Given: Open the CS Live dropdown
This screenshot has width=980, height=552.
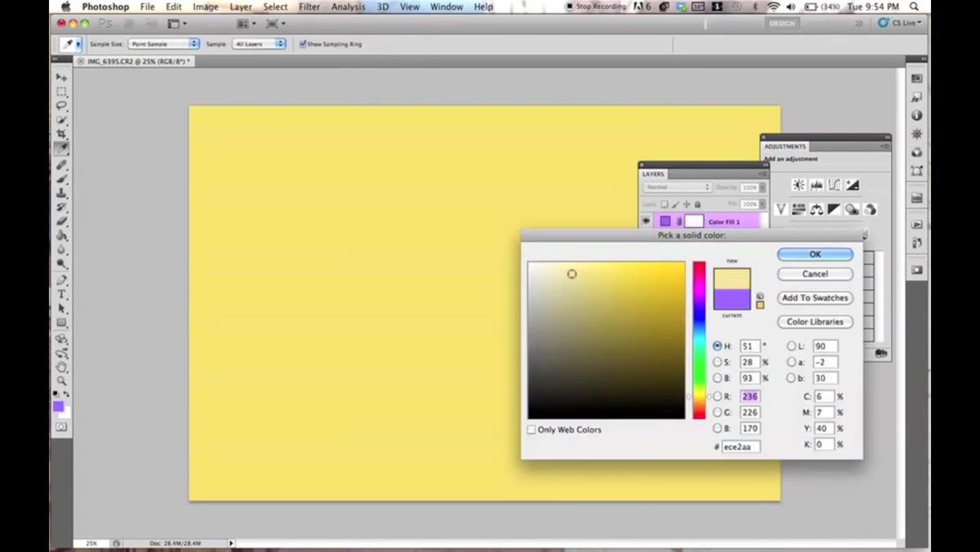Looking at the screenshot, I should [899, 23].
